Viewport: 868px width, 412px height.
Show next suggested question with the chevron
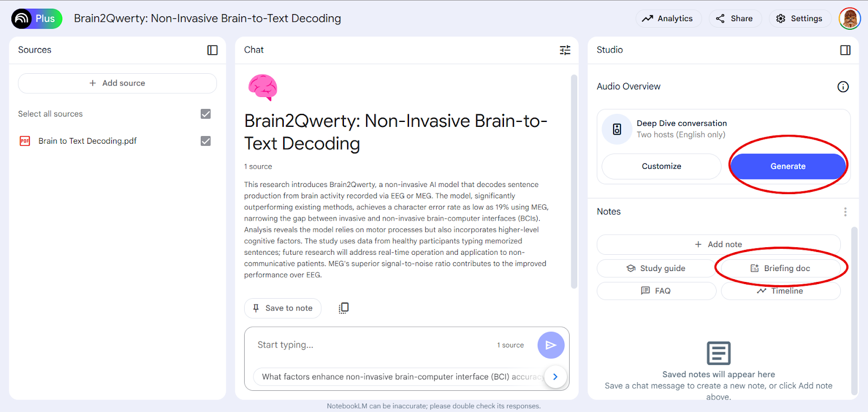[555, 376]
